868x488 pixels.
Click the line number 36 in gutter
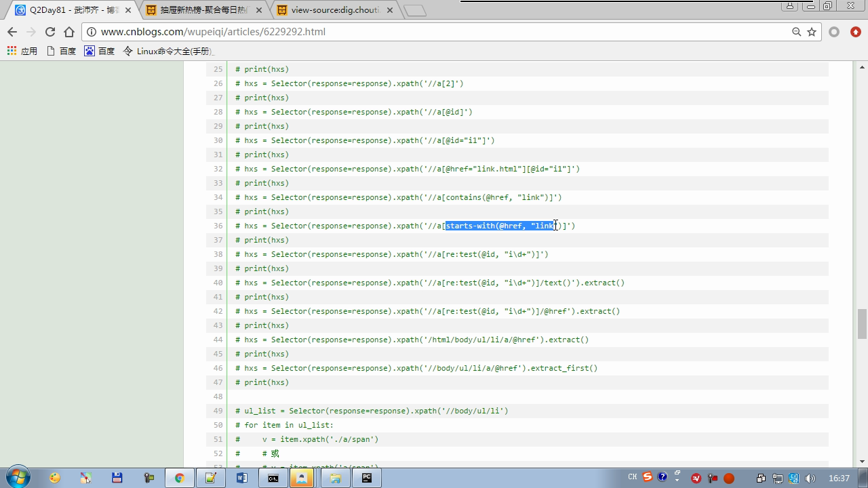[218, 226]
